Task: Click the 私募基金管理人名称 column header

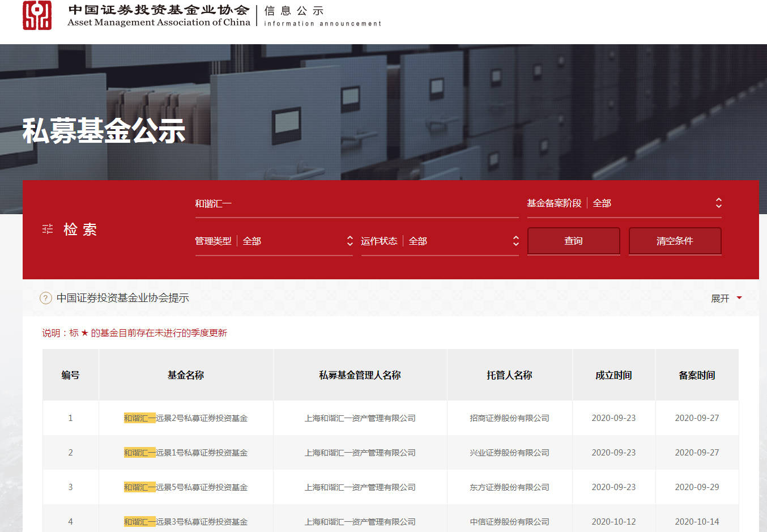Action: (360, 375)
